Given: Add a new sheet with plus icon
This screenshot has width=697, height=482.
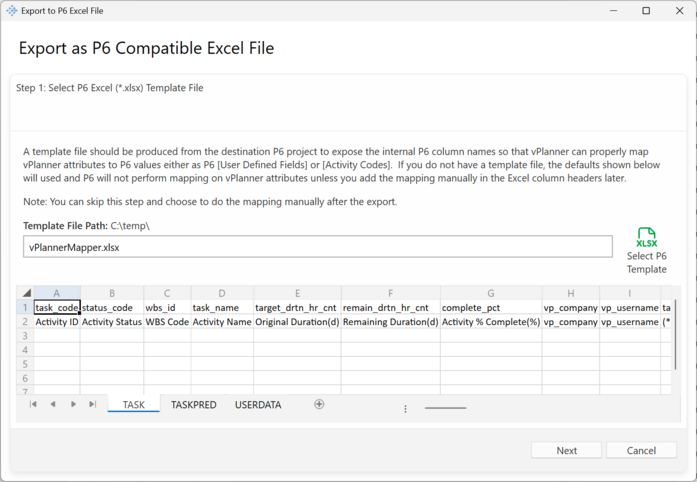Looking at the screenshot, I should click(x=319, y=405).
